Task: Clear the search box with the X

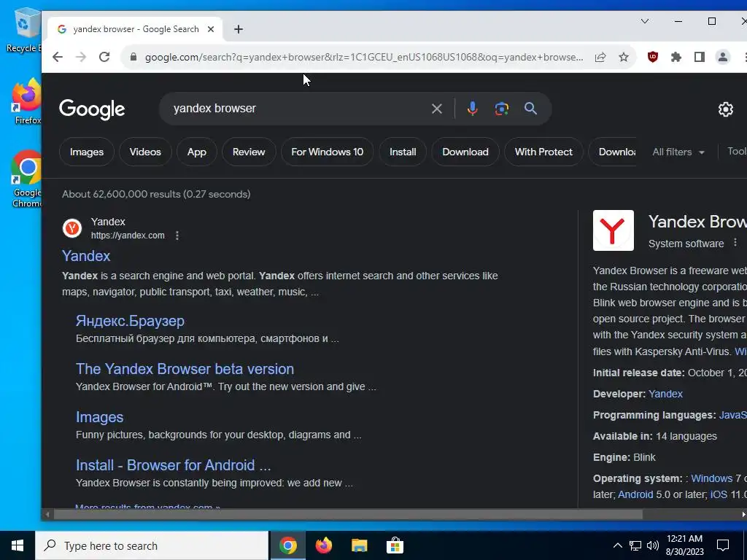Action: [x=436, y=109]
